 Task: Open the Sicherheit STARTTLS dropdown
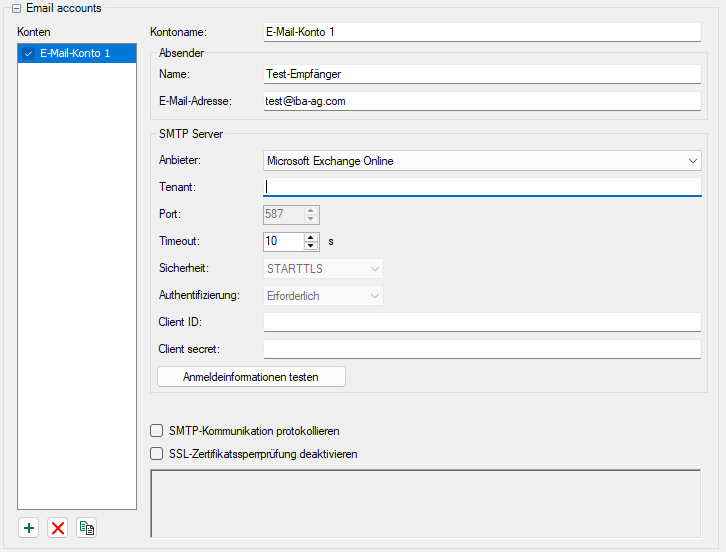tap(323, 269)
